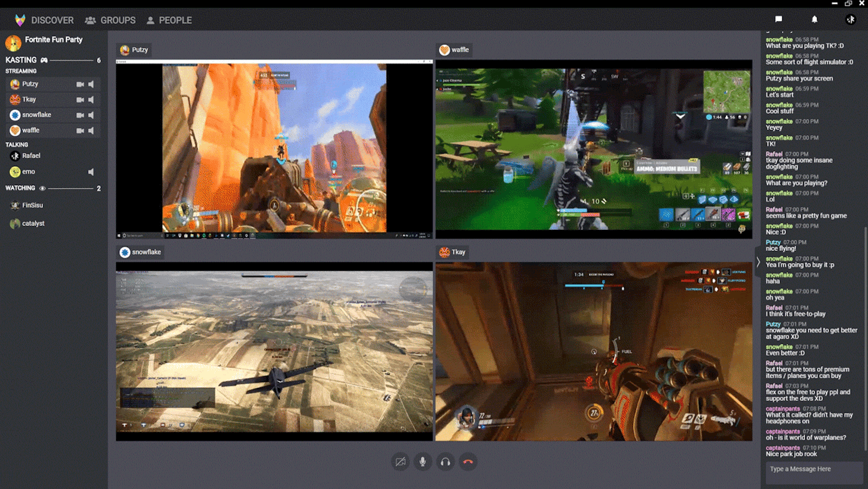Click the speaker icon next to Tkay
Screen dimensions: 868x489
[91, 100]
